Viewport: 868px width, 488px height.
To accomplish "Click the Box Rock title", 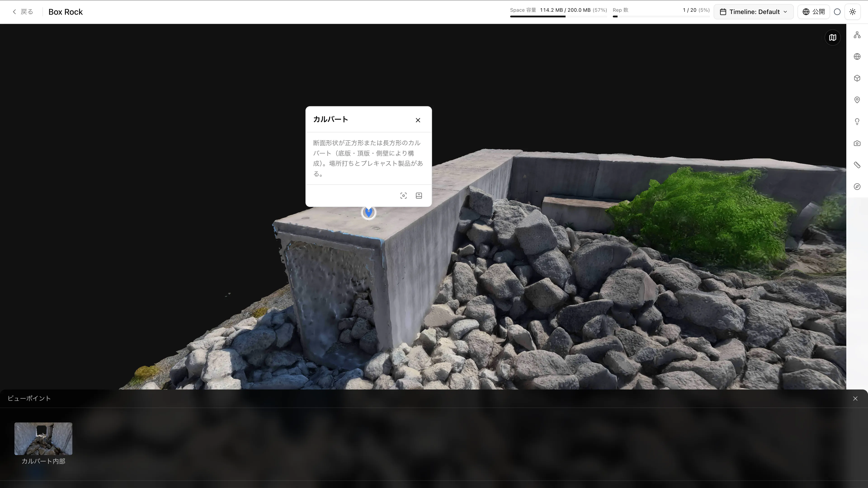I will [65, 12].
